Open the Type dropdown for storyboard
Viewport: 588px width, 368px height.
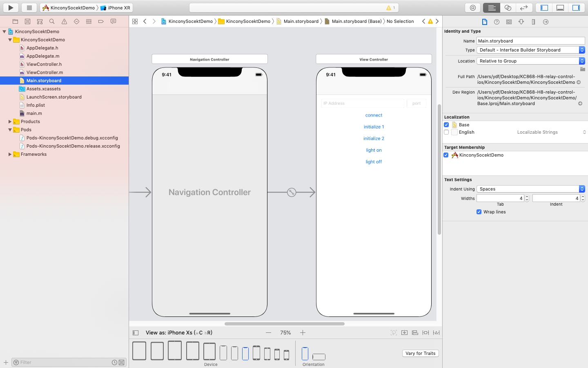tap(531, 50)
